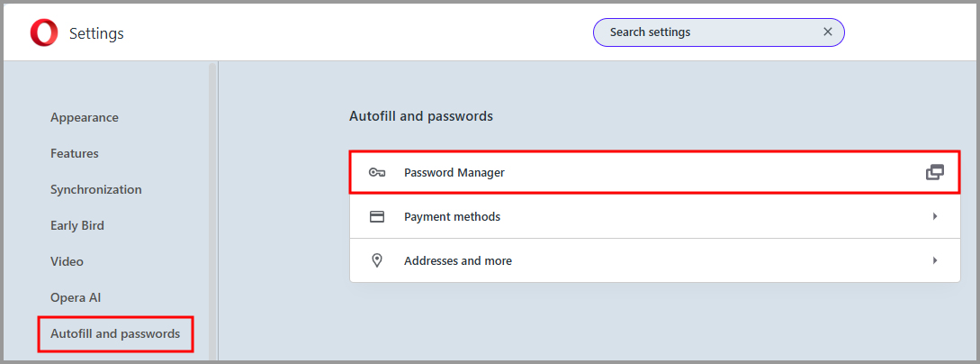The image size is (980, 364).
Task: Click the Password Manager open-in-new-window icon
Action: [935, 172]
